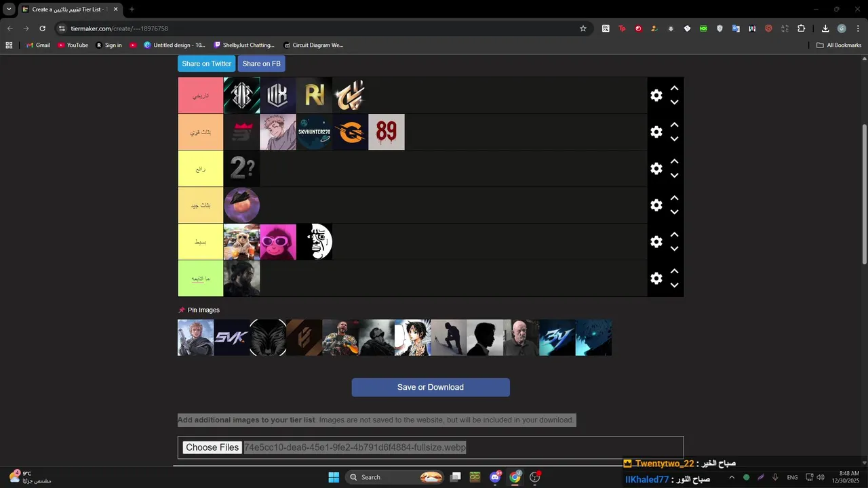Click Choose Files button
868x488 pixels.
pos(212,447)
